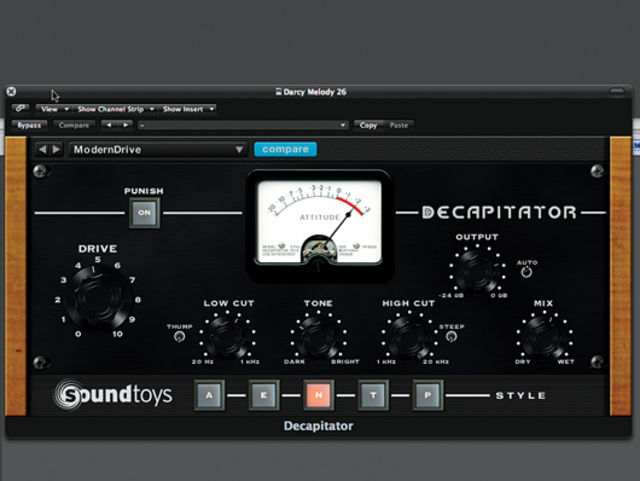Viewport: 640px width, 481px height.
Task: Click the LOW CUT knob
Action: [x=228, y=337]
